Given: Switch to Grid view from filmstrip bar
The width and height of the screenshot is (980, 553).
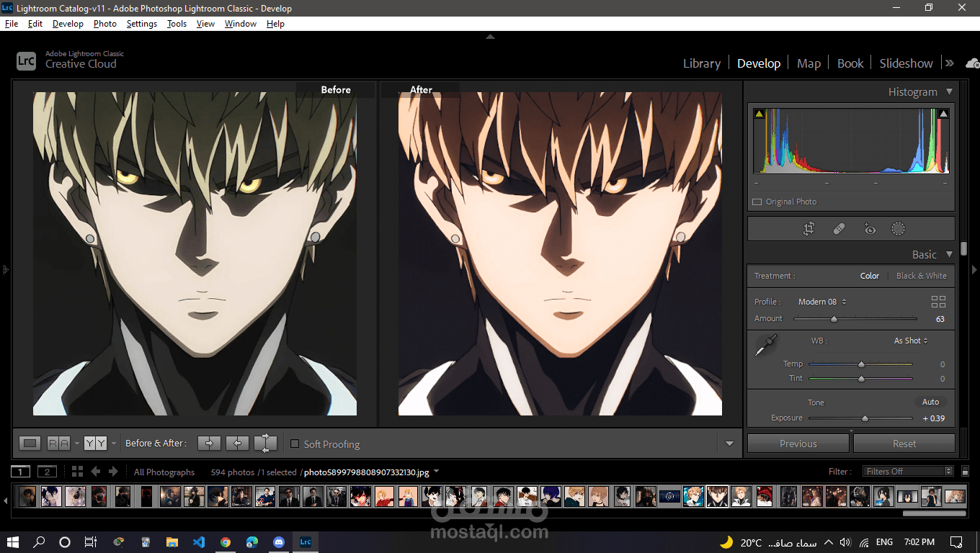Looking at the screenshot, I should pos(77,472).
